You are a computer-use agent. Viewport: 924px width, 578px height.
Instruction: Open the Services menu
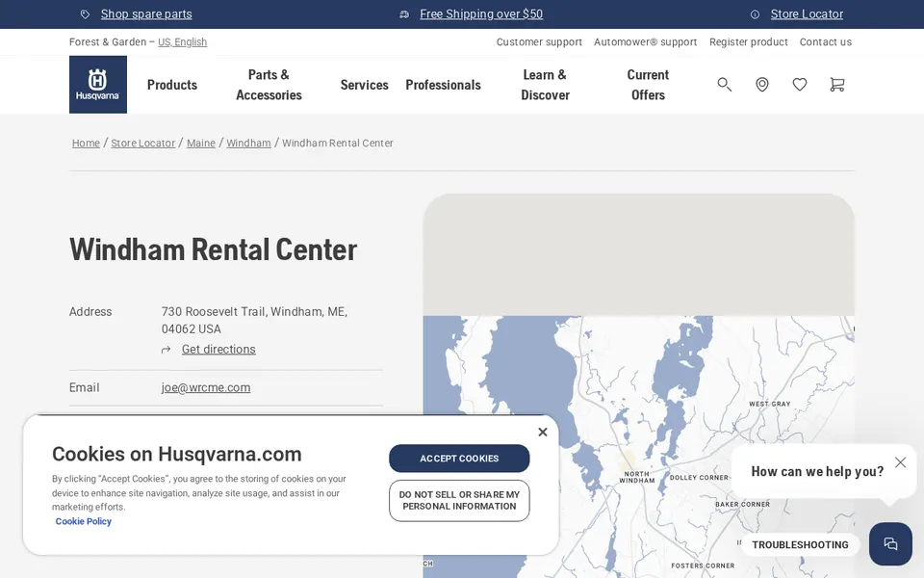(364, 85)
